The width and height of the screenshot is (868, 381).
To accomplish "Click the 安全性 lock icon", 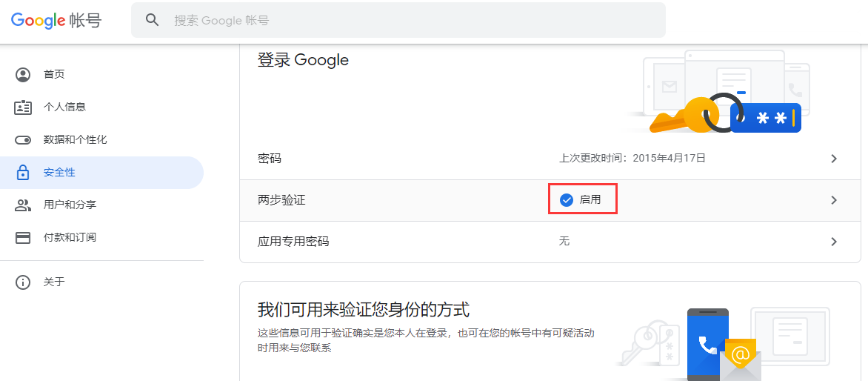I will (x=23, y=173).
